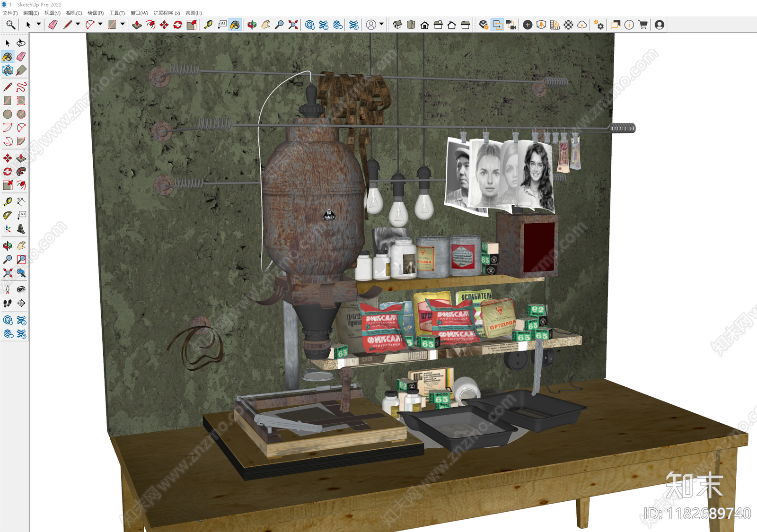Select the Follow Me tool
The width and height of the screenshot is (757, 532).
pyautogui.click(x=21, y=172)
